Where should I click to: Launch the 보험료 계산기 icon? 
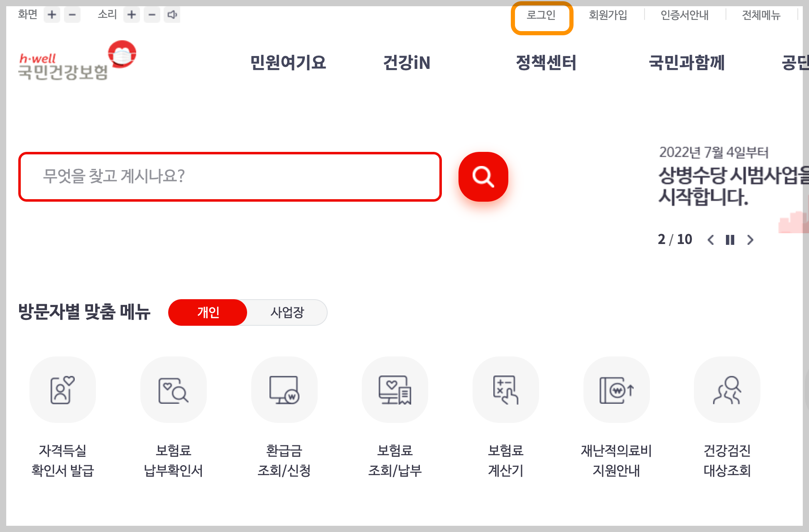[505, 390]
